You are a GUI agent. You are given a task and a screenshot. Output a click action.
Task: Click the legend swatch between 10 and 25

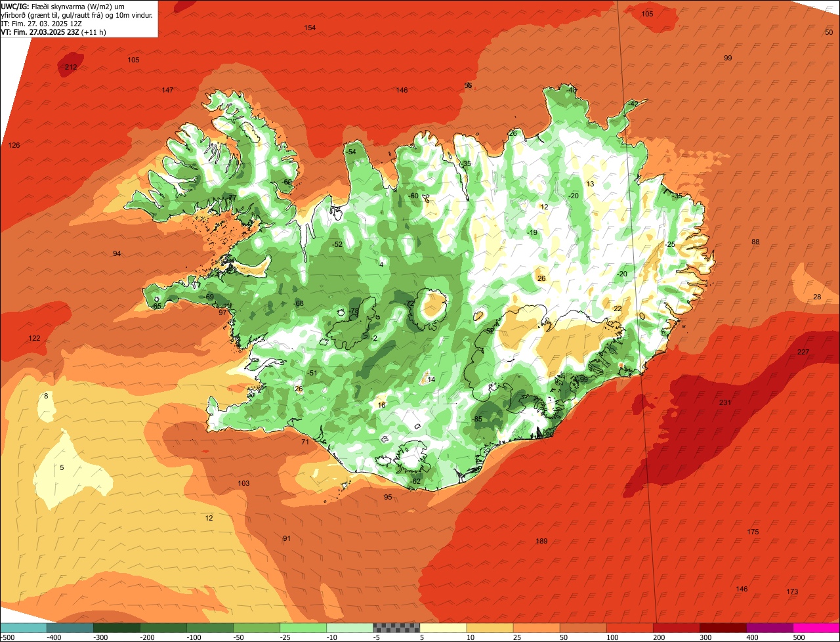point(490,628)
